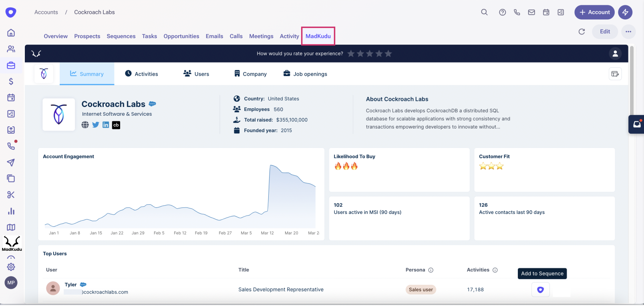The image size is (644, 306).
Task: Click Tyler's Salesforce cloud badge
Action: [83, 284]
